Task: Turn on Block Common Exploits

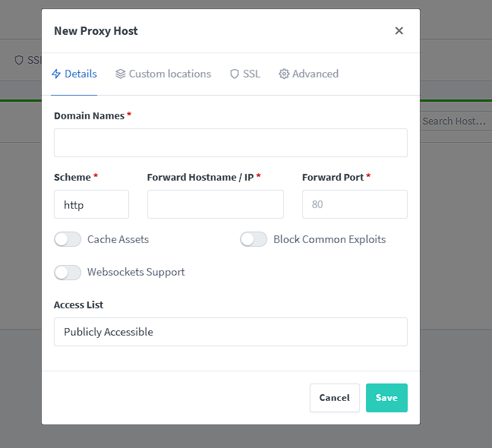Action: point(254,239)
